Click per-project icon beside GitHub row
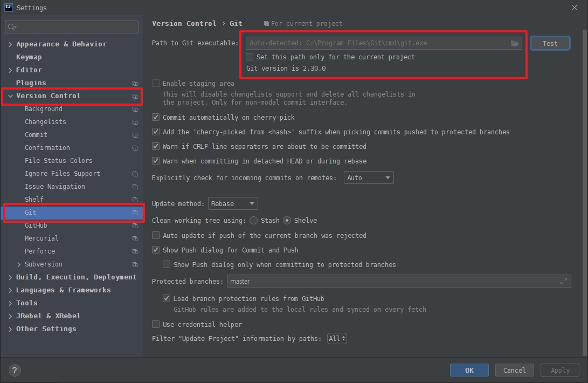 coord(135,226)
